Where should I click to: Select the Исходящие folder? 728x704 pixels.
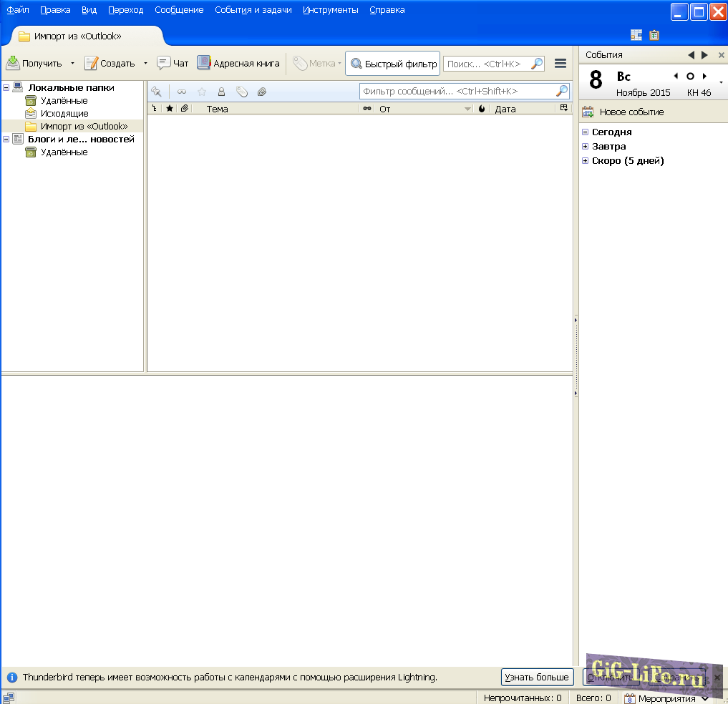tap(64, 114)
